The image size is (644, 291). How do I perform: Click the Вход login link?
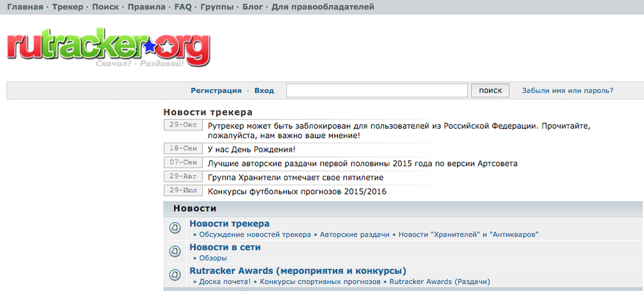coord(264,91)
